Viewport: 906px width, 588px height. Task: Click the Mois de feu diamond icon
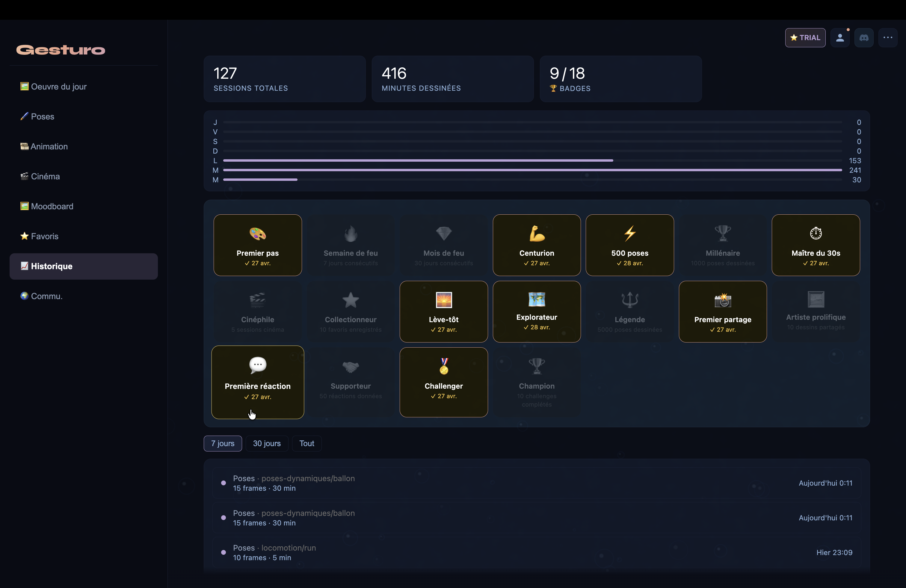444,234
